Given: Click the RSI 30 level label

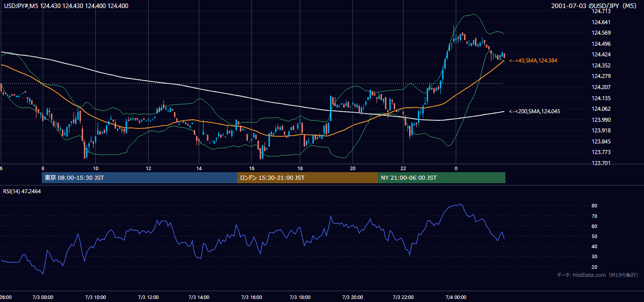Looking at the screenshot, I should coord(595,257).
